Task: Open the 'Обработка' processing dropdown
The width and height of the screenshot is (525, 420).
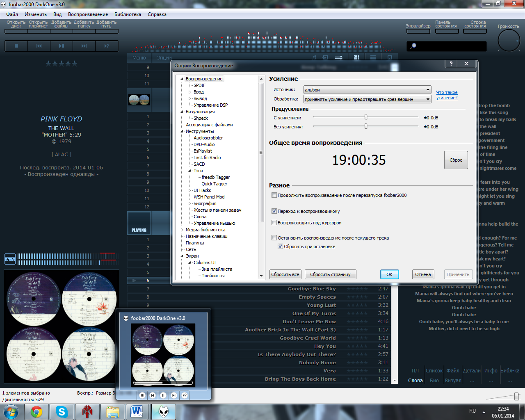Action: coord(367,99)
